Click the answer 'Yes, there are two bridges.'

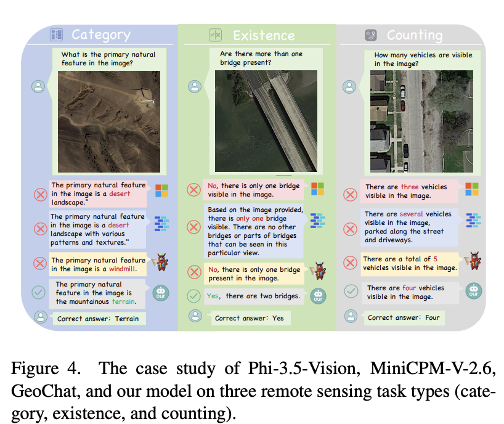click(x=253, y=296)
